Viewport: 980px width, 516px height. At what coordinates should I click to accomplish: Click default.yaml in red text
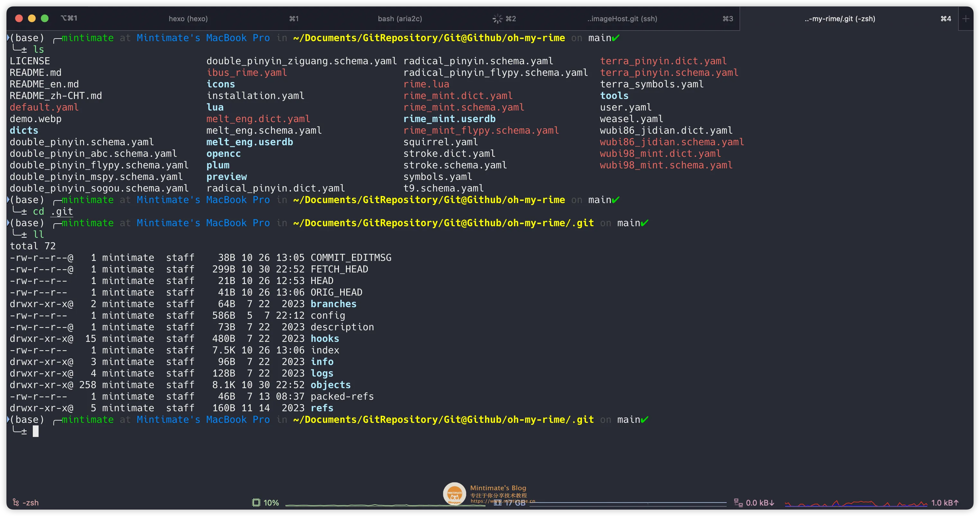(x=44, y=107)
